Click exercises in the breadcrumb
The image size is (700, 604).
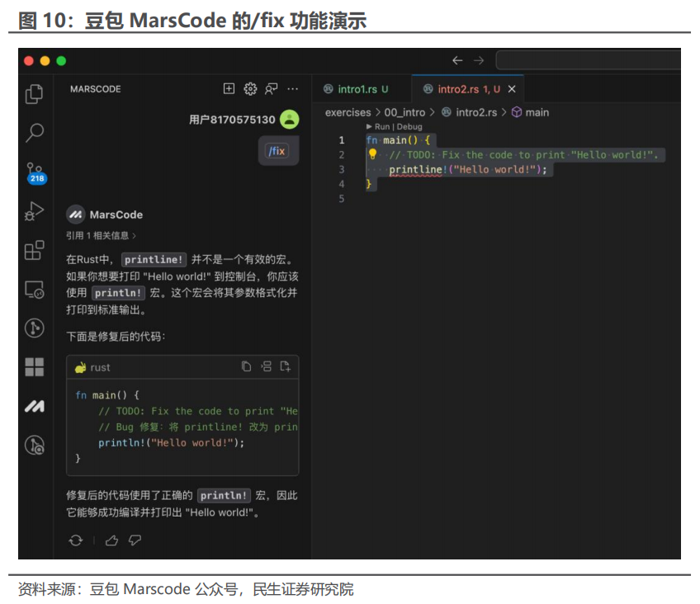(x=348, y=112)
